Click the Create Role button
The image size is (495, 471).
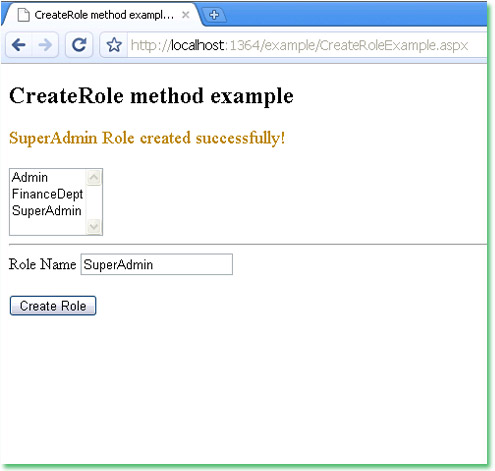pyautogui.click(x=53, y=306)
